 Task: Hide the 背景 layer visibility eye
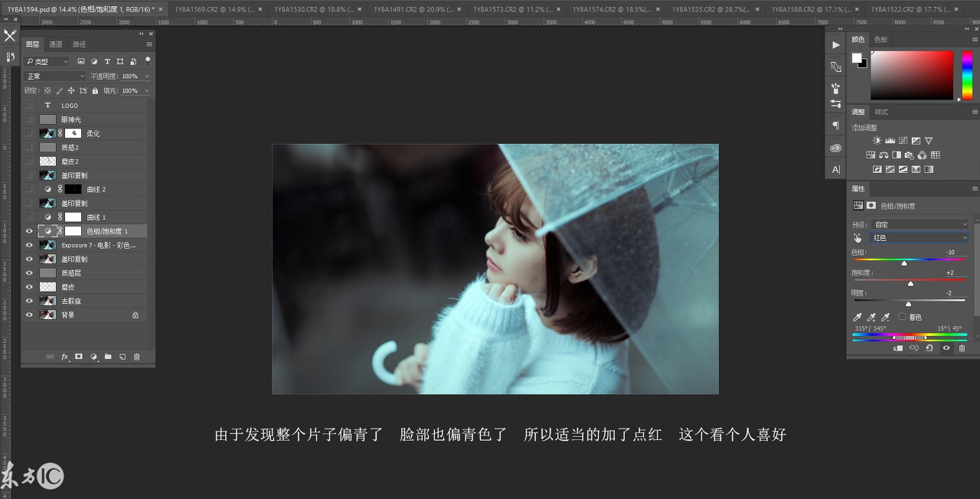click(29, 315)
